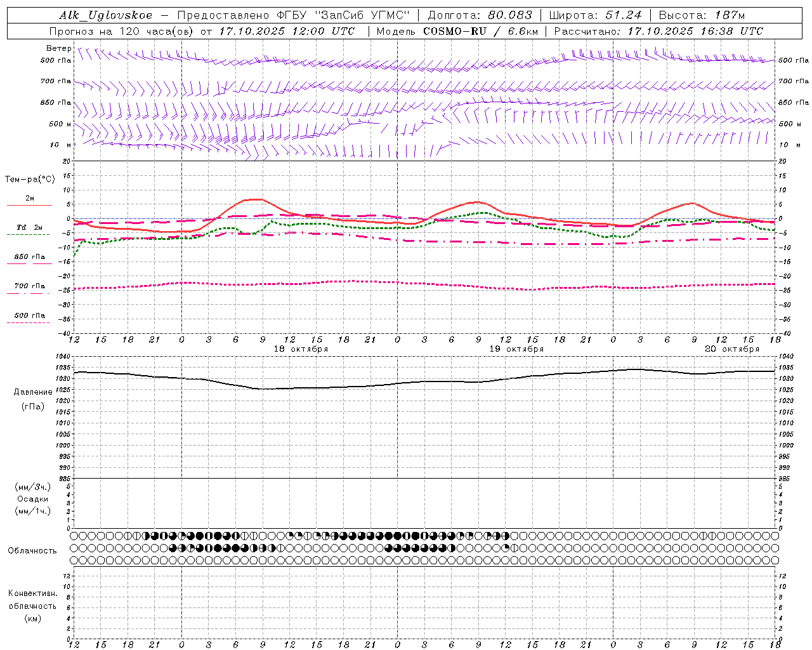Click the Долгота: 80.083 value
Image resolution: width=812 pixels, height=650 pixels.
pyautogui.click(x=480, y=16)
